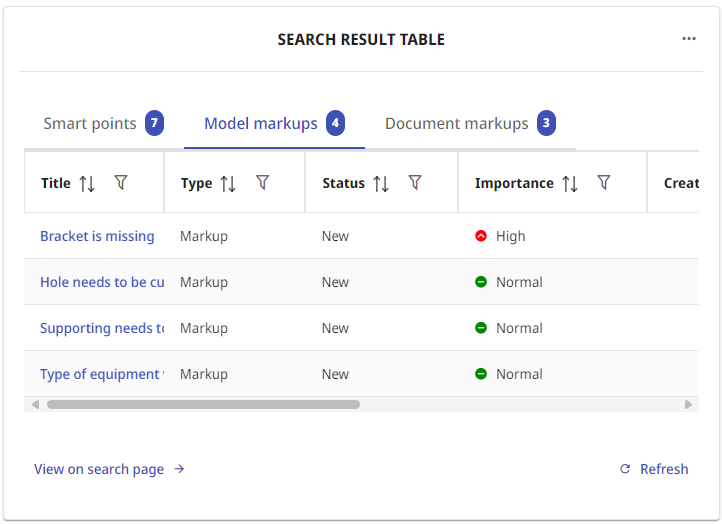Click the arrow beside View on search page
Image resolution: width=722 pixels, height=524 pixels.
coord(179,469)
